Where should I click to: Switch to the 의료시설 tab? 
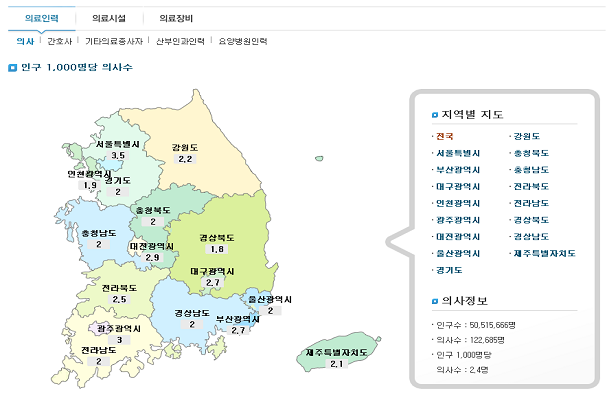click(109, 18)
